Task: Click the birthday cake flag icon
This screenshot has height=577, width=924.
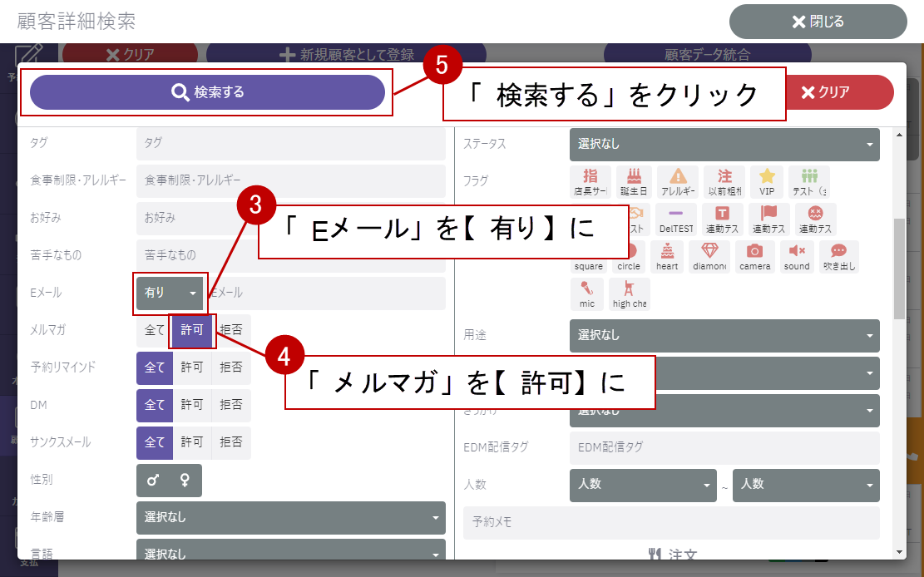Action: pos(635,181)
